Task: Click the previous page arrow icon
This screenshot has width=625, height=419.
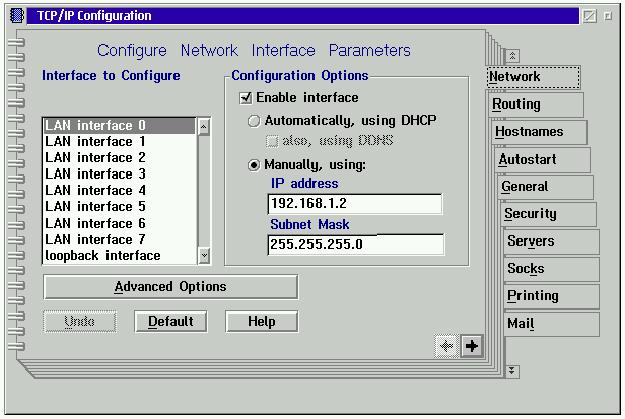Action: tap(447, 346)
